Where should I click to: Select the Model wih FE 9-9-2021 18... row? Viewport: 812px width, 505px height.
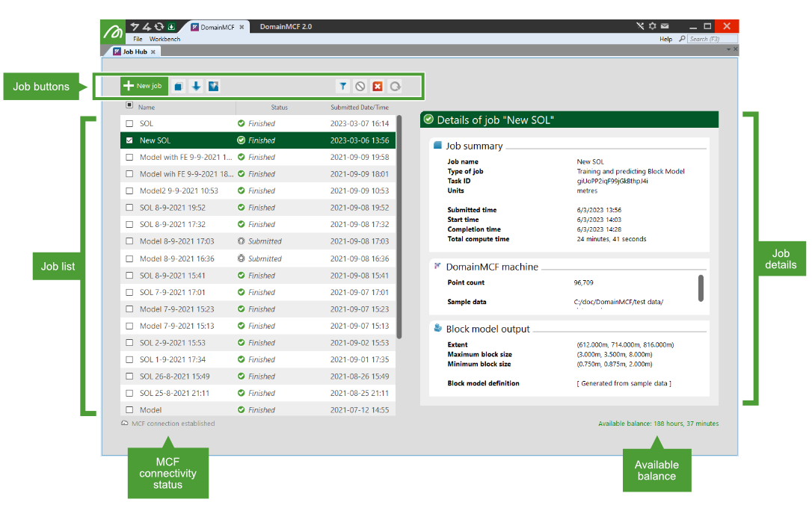point(258,174)
